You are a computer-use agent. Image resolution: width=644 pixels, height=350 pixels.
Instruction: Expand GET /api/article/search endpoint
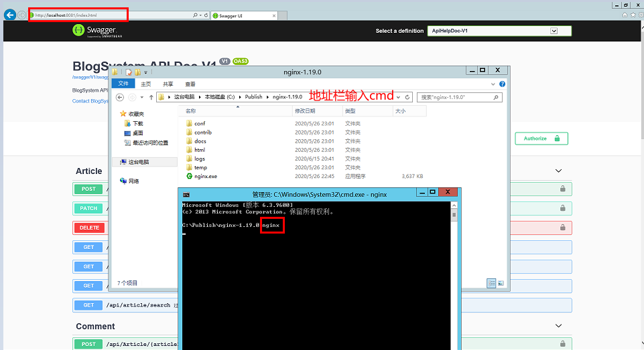pyautogui.click(x=322, y=305)
